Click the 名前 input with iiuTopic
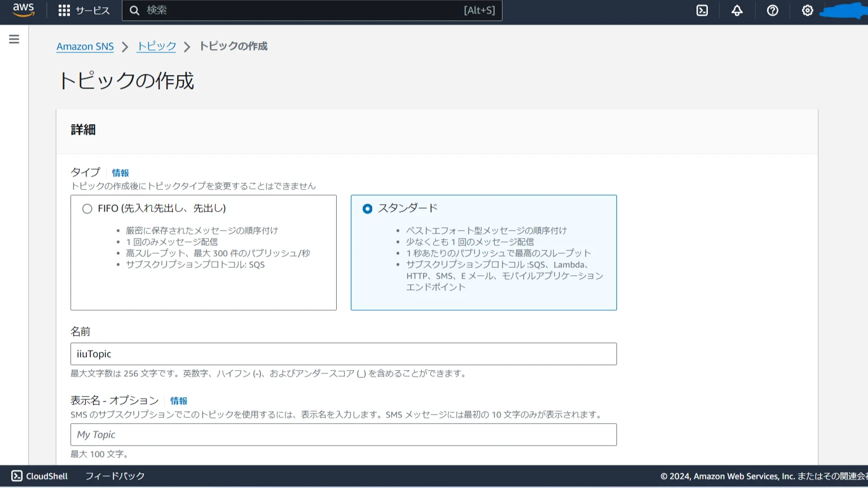Viewport: 868px width, 488px height. (343, 354)
